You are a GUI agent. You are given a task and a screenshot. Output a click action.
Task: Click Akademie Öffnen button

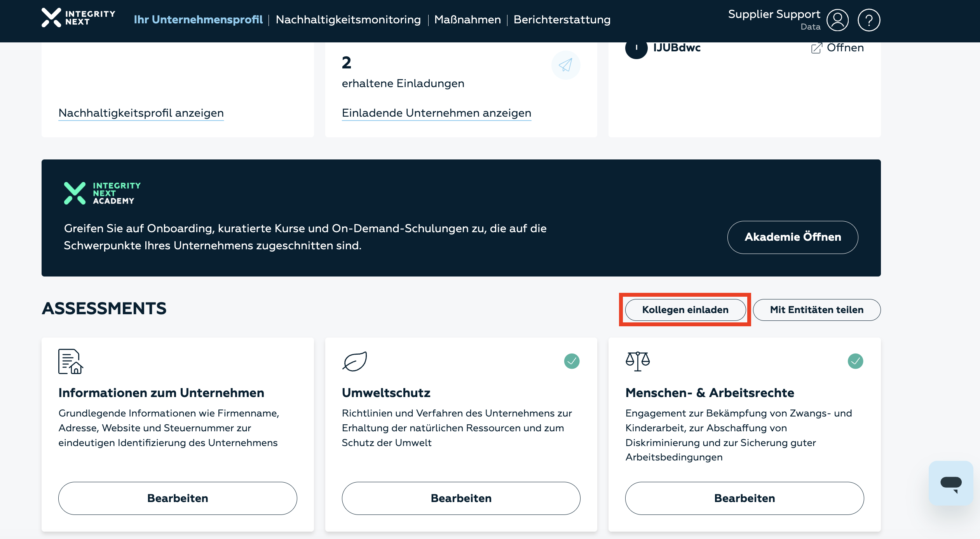792,237
